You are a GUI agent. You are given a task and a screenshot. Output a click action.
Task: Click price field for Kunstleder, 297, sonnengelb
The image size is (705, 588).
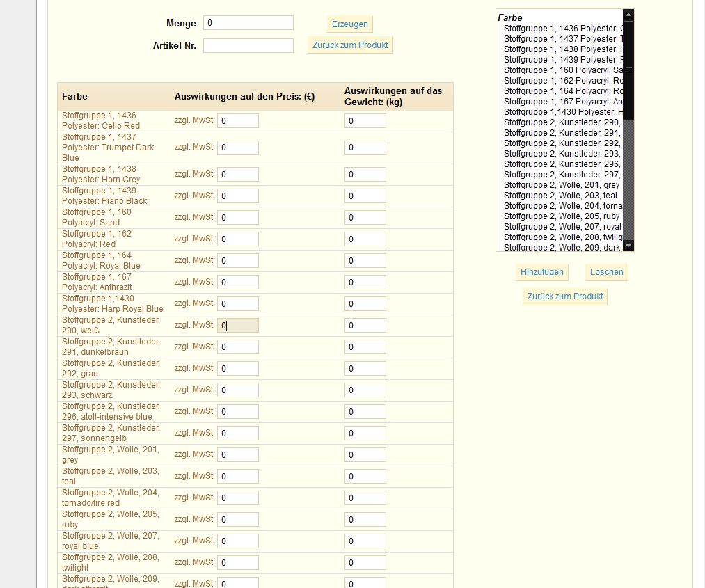coord(238,434)
